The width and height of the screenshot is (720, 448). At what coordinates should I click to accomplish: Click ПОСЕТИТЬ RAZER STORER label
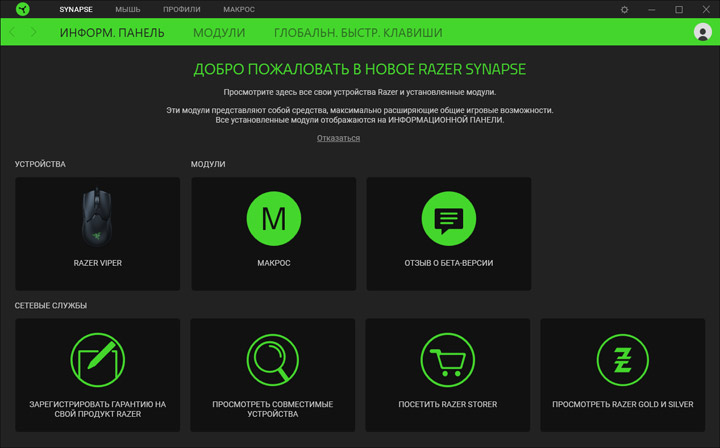coord(448,404)
